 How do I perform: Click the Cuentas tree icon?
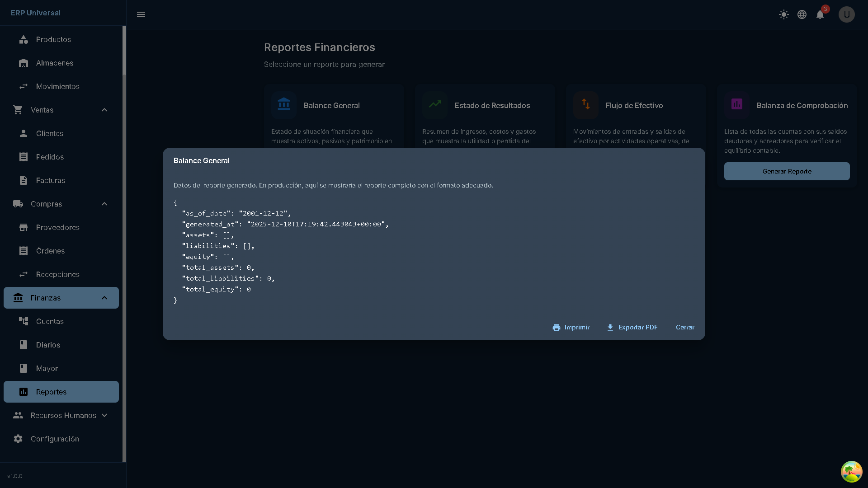24,321
